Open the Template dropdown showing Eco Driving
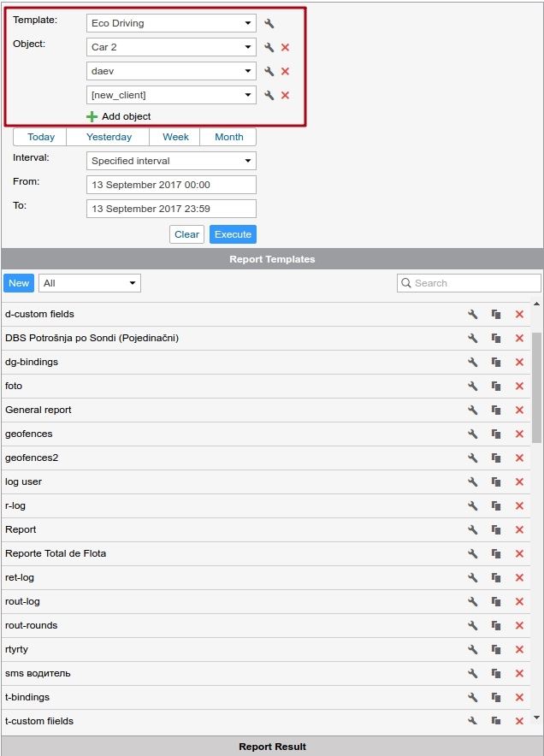This screenshot has width=544, height=756. pos(171,24)
